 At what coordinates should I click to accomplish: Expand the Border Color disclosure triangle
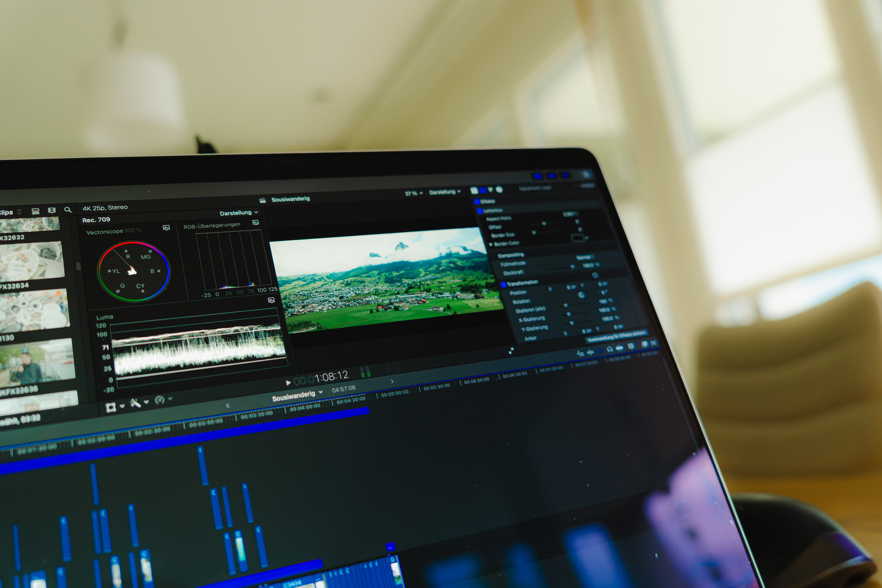[491, 244]
